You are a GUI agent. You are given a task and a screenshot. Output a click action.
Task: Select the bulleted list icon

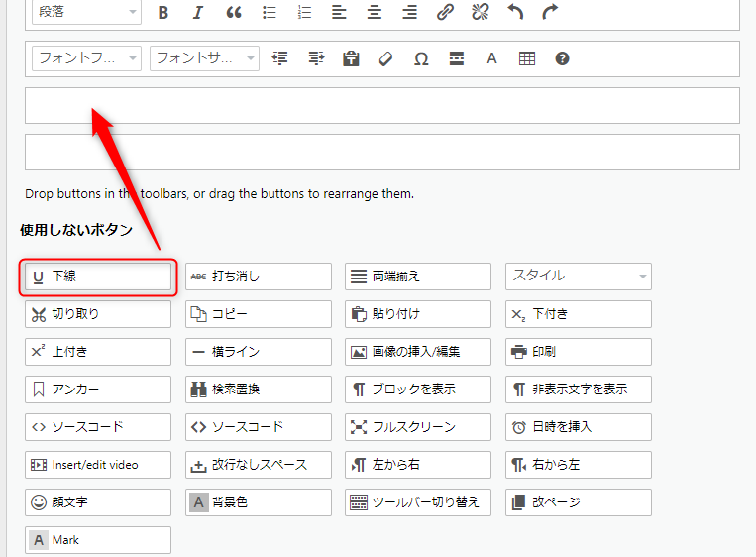point(270,12)
